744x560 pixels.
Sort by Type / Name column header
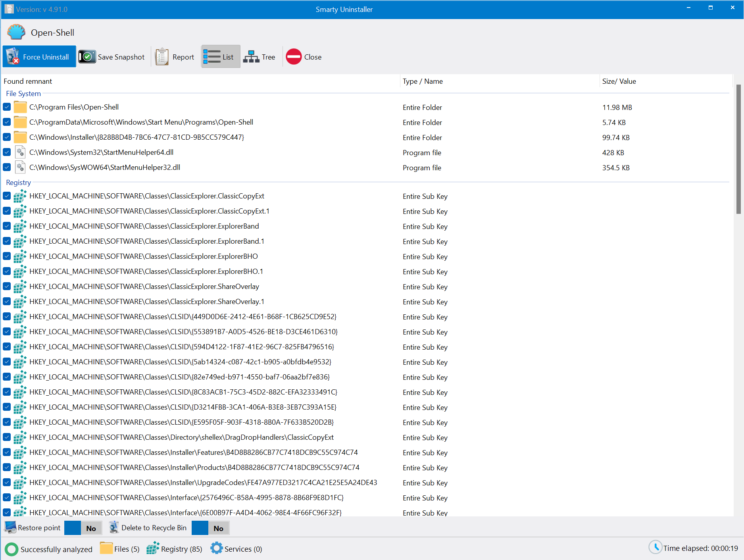tap(423, 81)
